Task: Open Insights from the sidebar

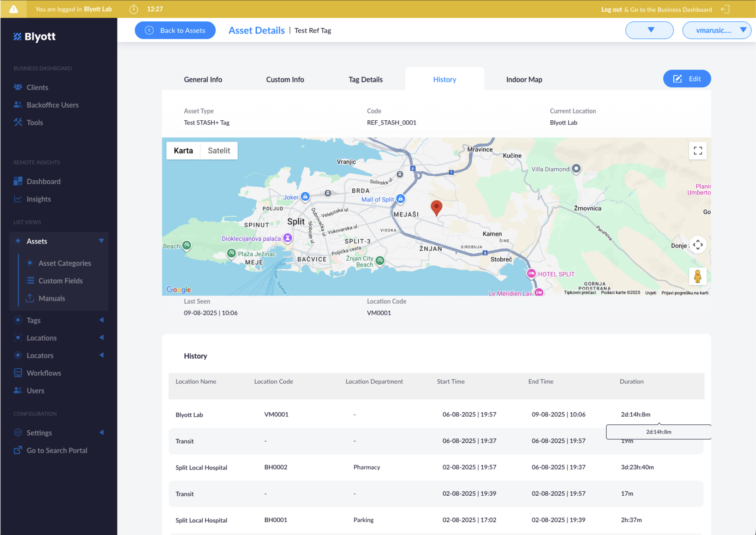Action: pyautogui.click(x=38, y=199)
